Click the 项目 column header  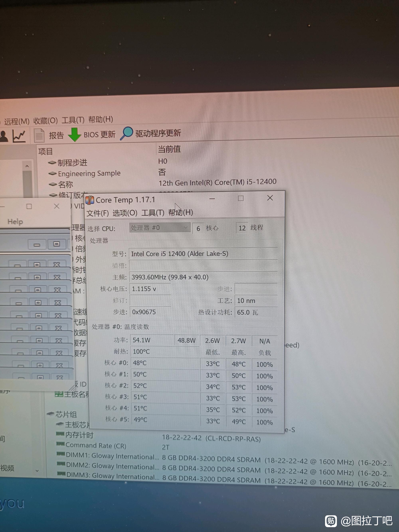click(x=45, y=151)
